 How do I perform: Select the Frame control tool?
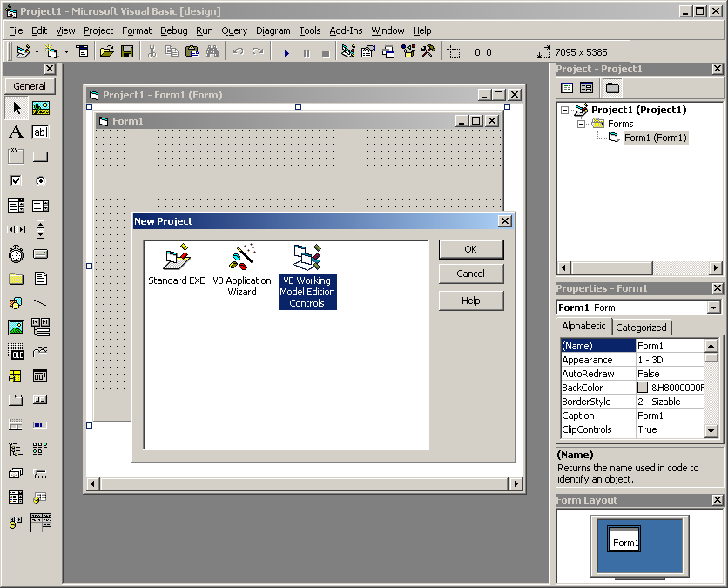click(x=17, y=157)
